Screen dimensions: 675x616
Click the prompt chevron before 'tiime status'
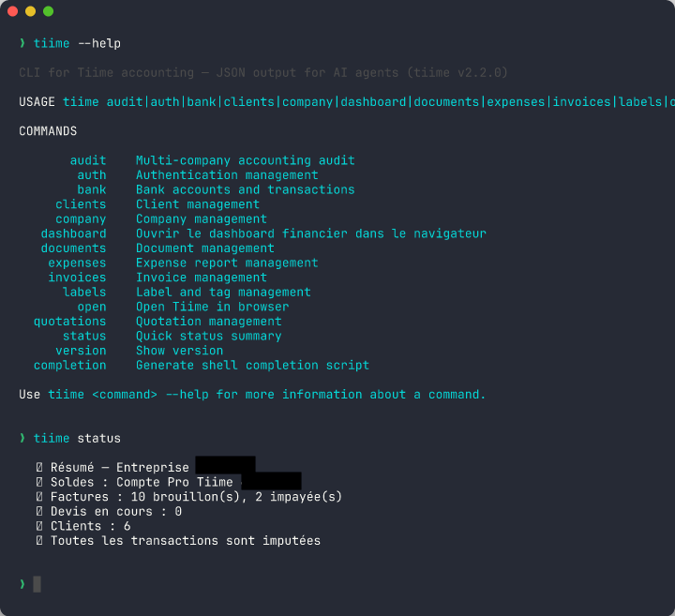(22, 439)
